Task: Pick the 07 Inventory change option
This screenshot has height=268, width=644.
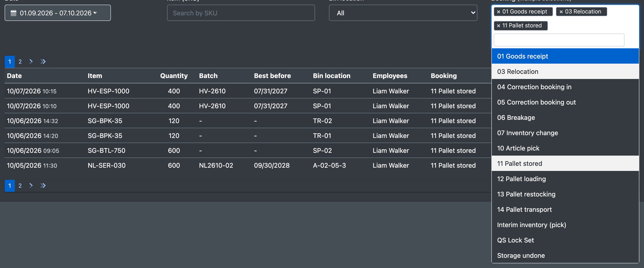Action: tap(565, 133)
